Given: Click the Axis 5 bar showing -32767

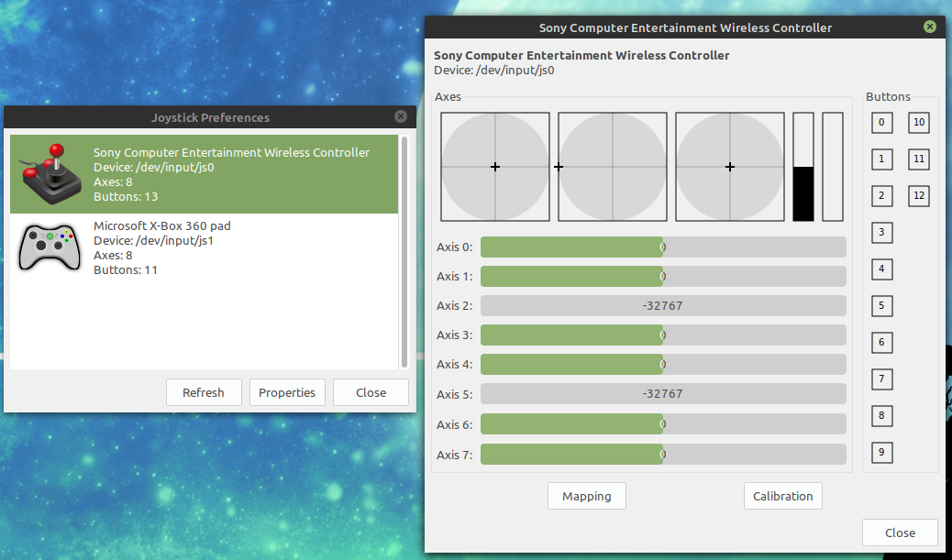Looking at the screenshot, I should (x=663, y=394).
